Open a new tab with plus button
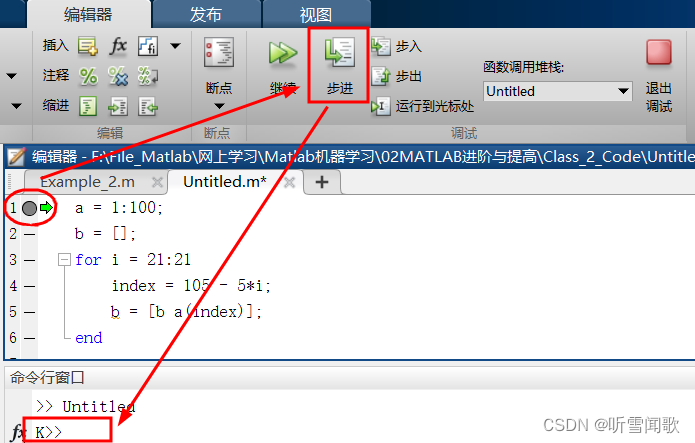The height and width of the screenshot is (443, 695). point(322,182)
